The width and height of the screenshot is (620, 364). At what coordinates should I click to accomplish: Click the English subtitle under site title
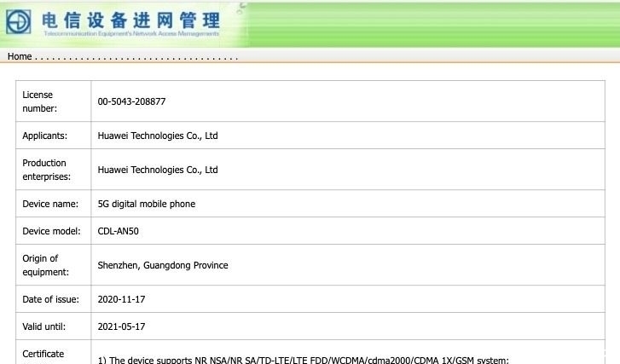(131, 34)
